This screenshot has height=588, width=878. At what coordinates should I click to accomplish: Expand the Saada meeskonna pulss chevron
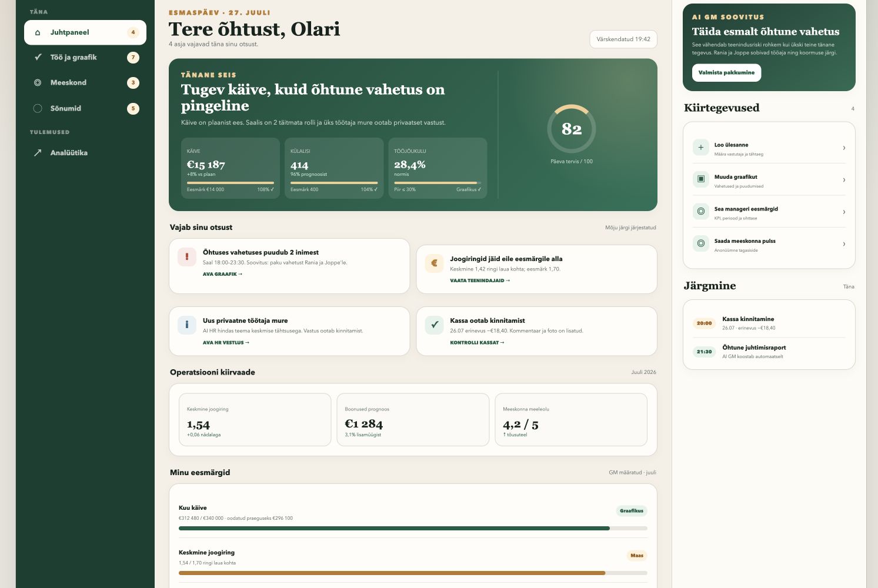coord(844,243)
